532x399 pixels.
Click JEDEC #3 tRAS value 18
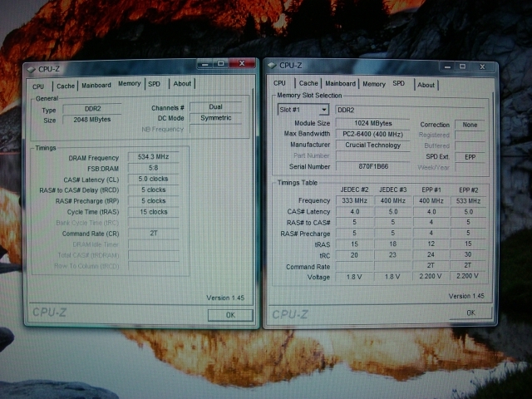393,244
